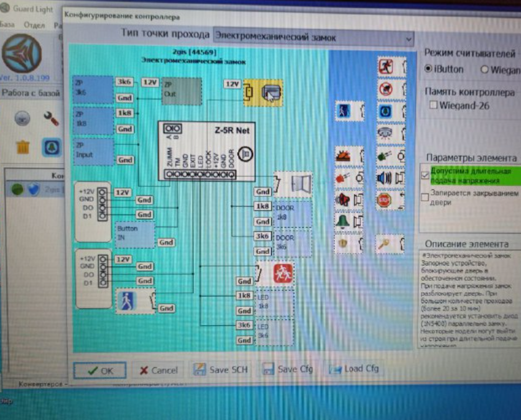This screenshot has width=521, height=420.
Task: Click the upper reader connector block
Action: click(93, 212)
